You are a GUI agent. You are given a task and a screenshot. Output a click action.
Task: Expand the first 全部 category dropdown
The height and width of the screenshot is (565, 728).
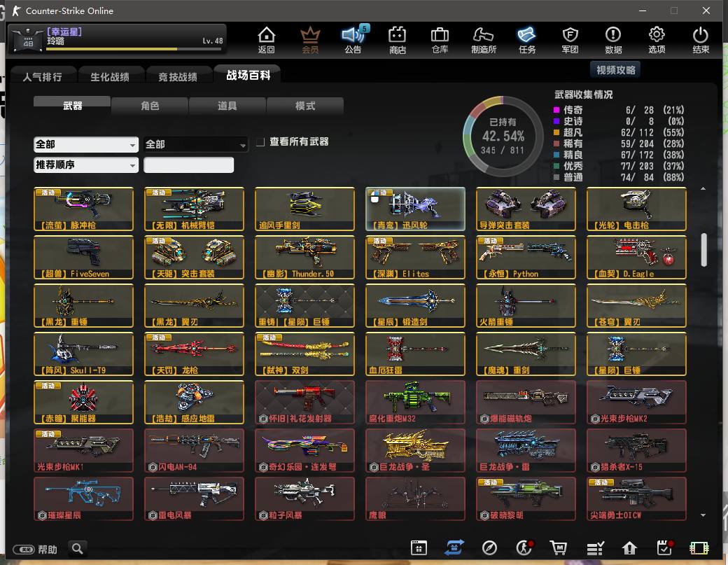coord(86,144)
